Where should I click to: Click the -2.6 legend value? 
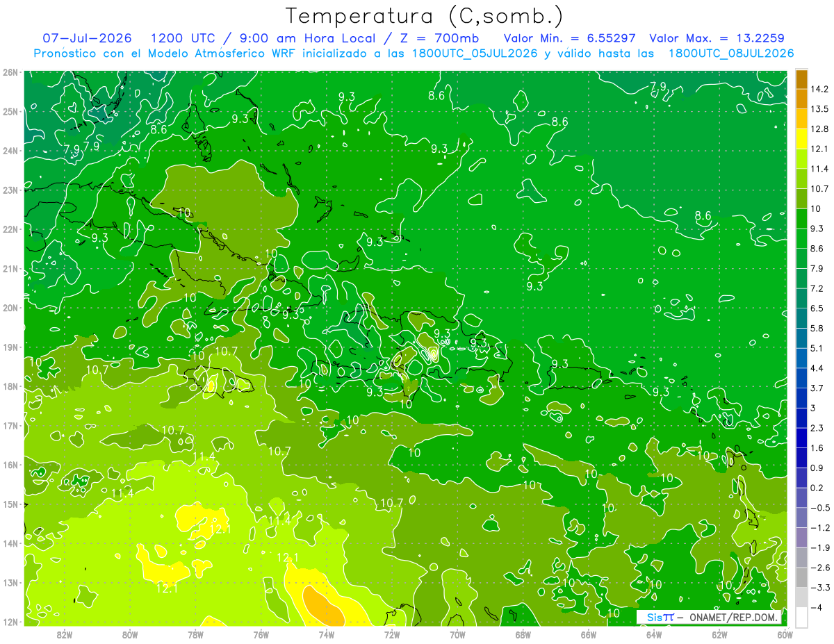pyautogui.click(x=819, y=568)
